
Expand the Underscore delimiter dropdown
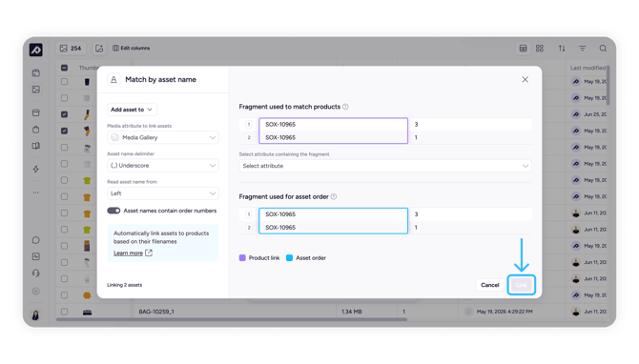point(162,166)
